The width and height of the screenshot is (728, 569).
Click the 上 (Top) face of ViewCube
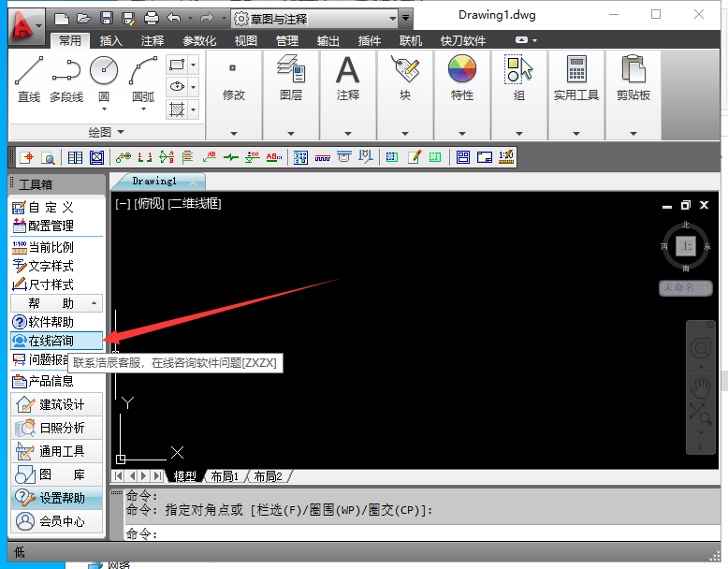[x=688, y=246]
